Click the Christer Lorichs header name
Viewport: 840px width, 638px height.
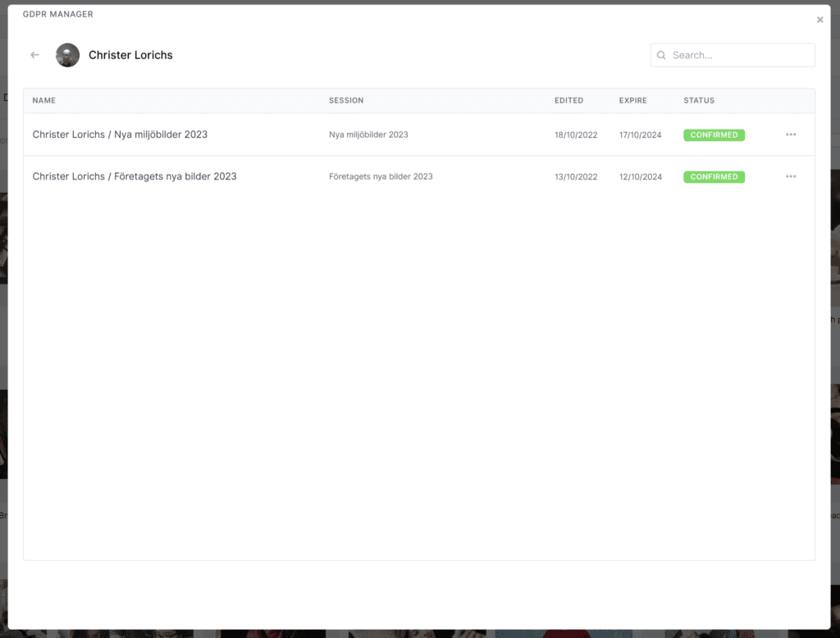click(130, 55)
